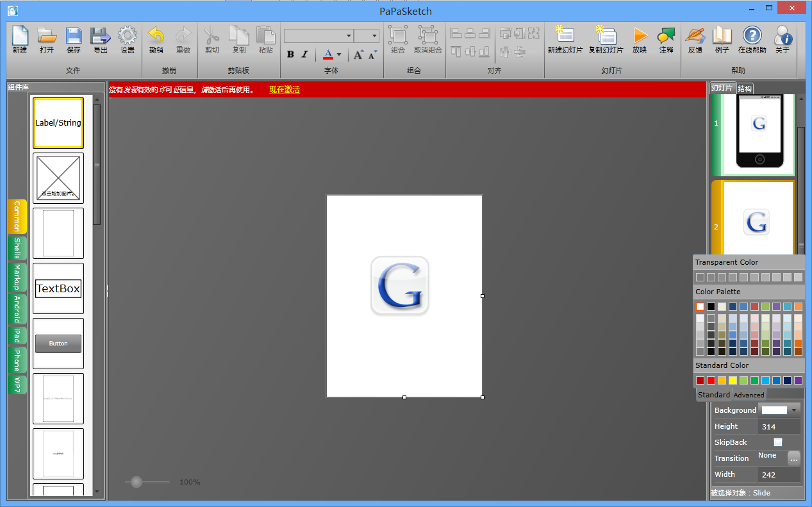The width and height of the screenshot is (812, 507).
Task: Pick red in Standard Color row
Action: pyautogui.click(x=711, y=381)
